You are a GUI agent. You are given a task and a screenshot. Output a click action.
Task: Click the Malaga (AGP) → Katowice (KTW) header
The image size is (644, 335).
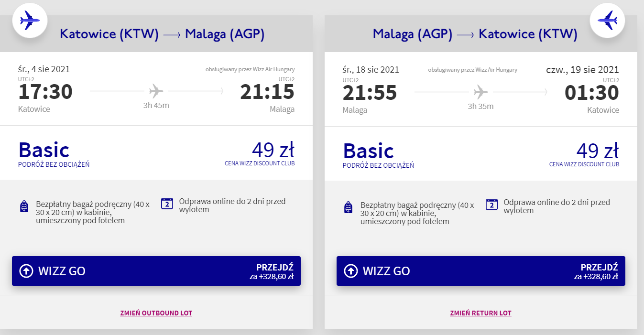pyautogui.click(x=475, y=34)
